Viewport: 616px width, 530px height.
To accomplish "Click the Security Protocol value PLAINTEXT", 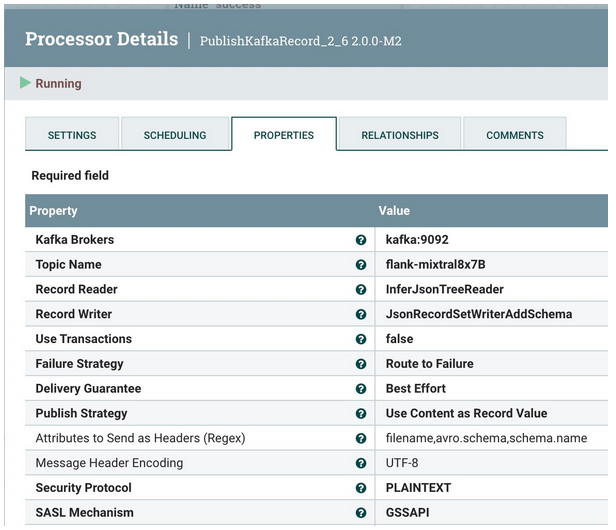I will tap(418, 488).
